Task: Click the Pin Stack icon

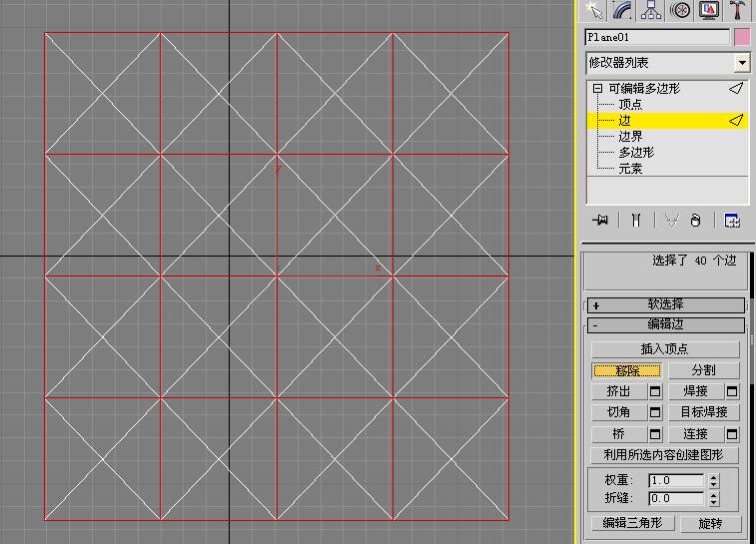Action: click(600, 221)
